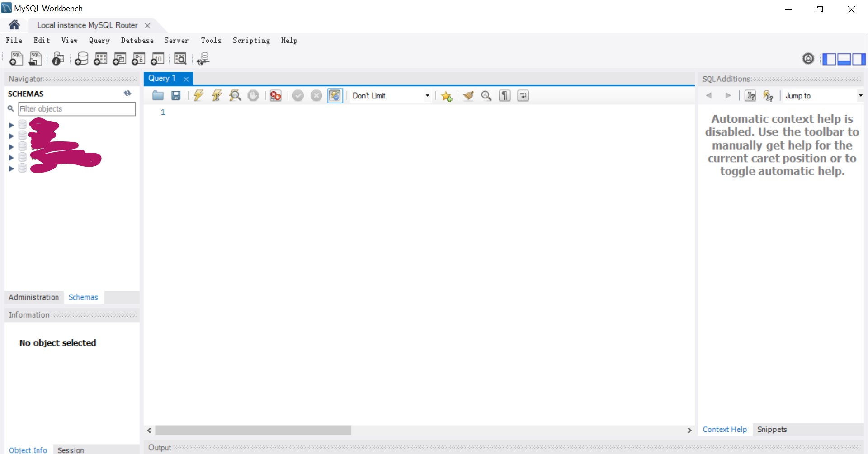Toggle bottom output panel visibility
The height and width of the screenshot is (454, 868).
coord(844,59)
